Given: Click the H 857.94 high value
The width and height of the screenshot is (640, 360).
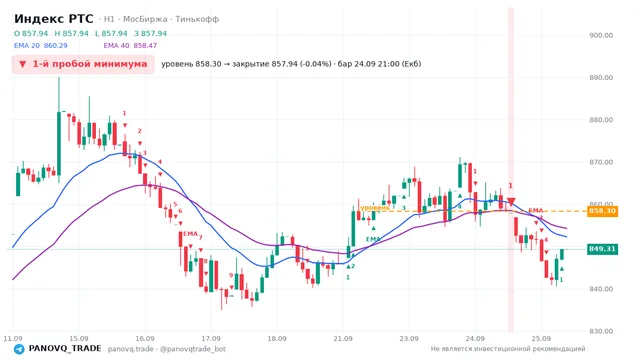Looking at the screenshot, I should [x=71, y=33].
